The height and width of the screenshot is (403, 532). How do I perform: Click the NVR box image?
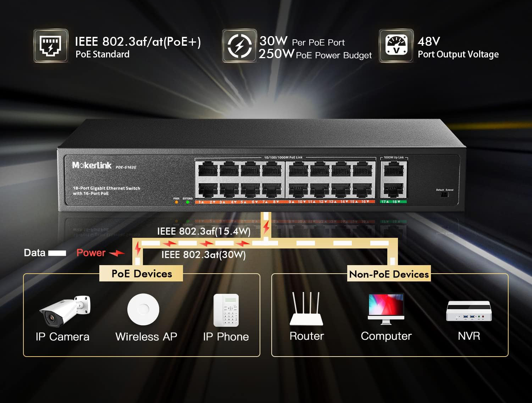[469, 311]
